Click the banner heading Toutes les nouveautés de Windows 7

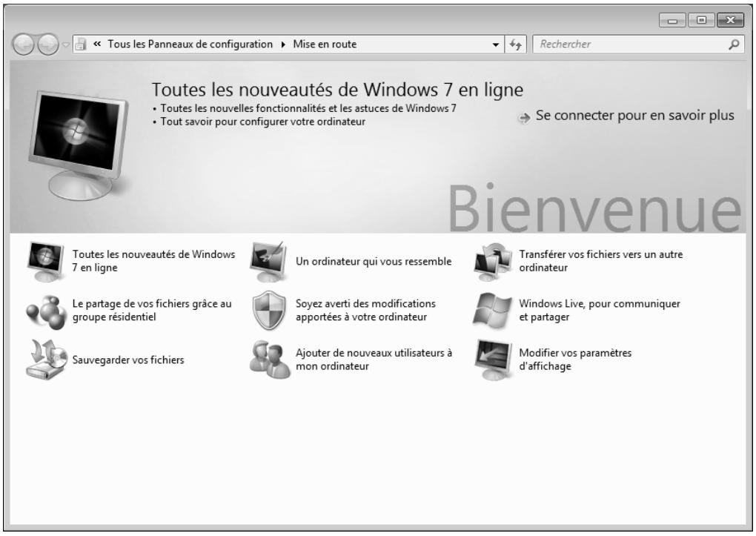coord(337,90)
